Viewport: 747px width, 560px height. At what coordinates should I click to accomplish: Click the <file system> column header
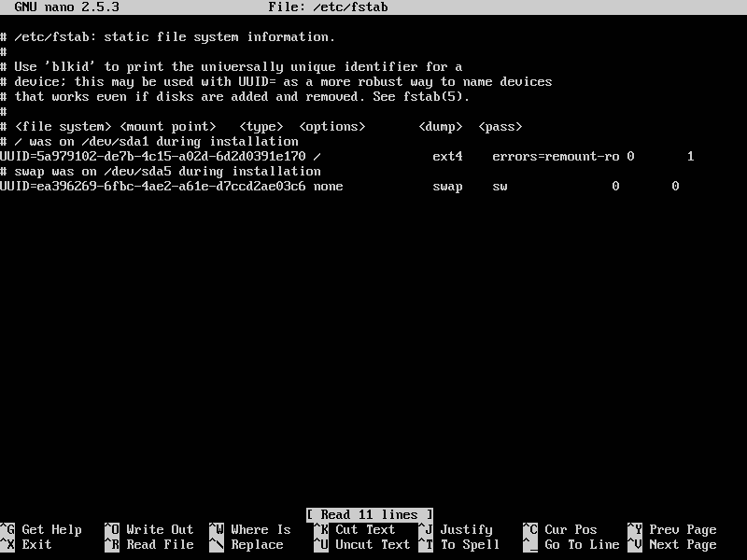(63, 127)
